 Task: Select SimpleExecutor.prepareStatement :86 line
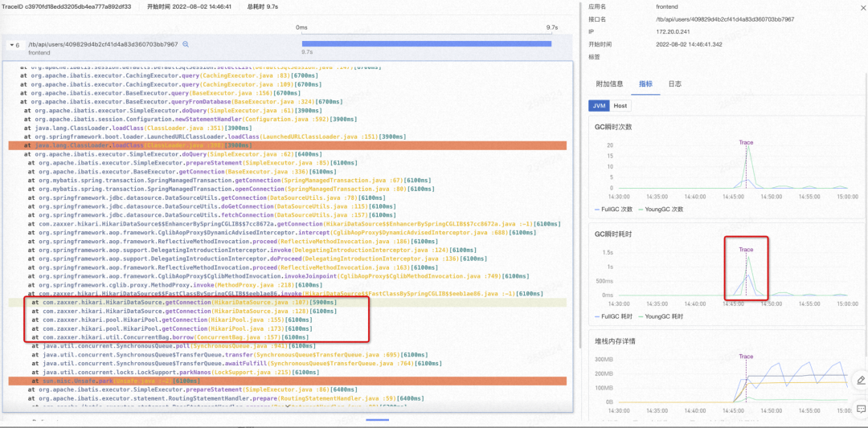coord(191,389)
